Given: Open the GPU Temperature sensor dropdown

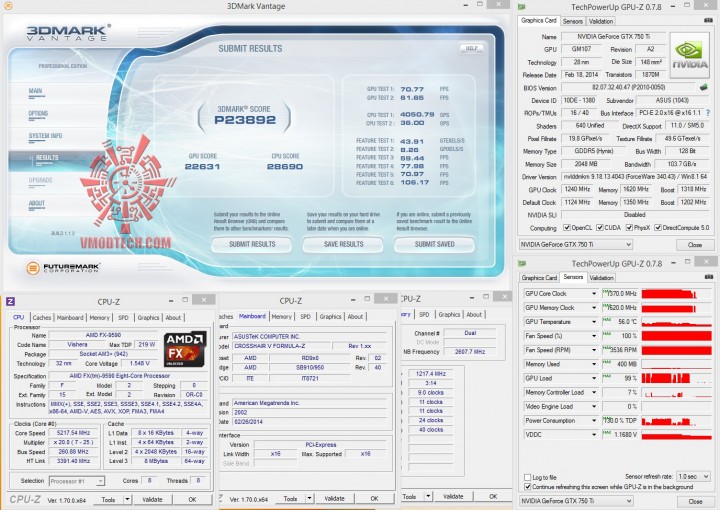Looking at the screenshot, I should [594, 322].
